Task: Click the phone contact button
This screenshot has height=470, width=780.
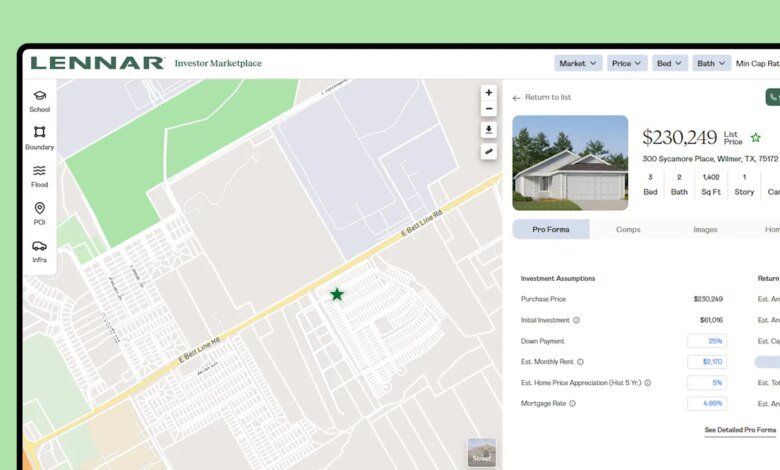Action: tap(773, 97)
